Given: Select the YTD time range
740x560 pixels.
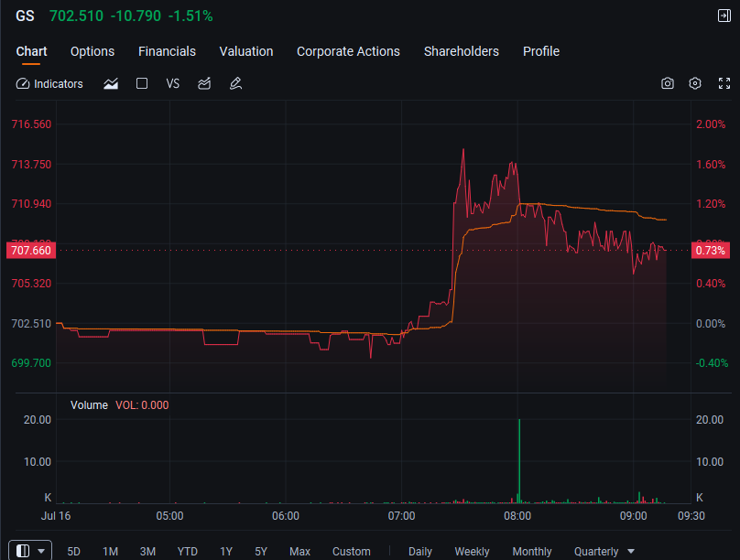Looking at the screenshot, I should click(x=188, y=552).
